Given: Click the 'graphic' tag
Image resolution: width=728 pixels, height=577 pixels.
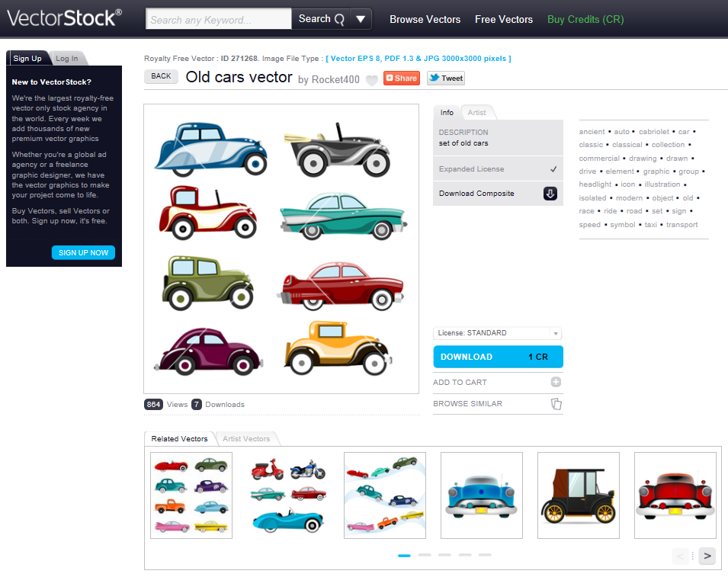Looking at the screenshot, I should tap(656, 171).
